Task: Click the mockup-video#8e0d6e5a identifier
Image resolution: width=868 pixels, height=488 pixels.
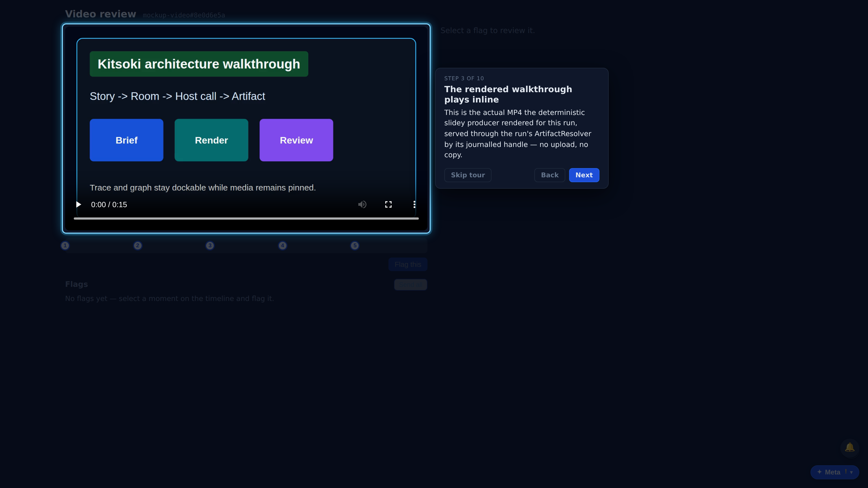Action: [184, 15]
